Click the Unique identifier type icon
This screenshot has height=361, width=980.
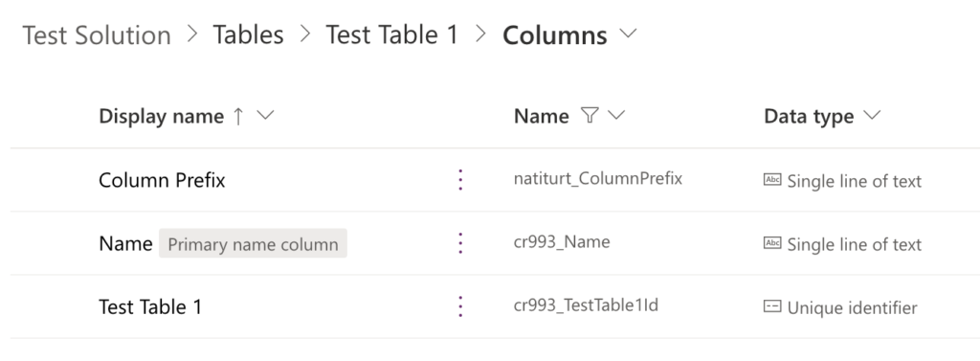772,306
